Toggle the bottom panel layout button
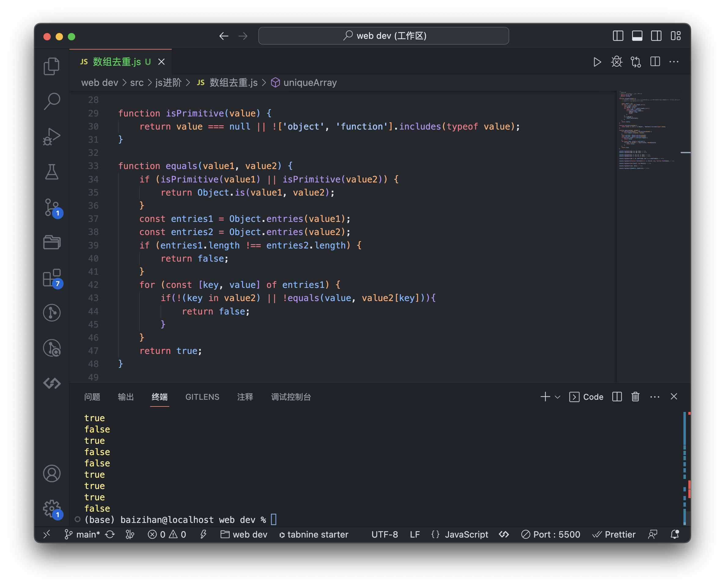Image resolution: width=725 pixels, height=588 pixels. pyautogui.click(x=637, y=36)
